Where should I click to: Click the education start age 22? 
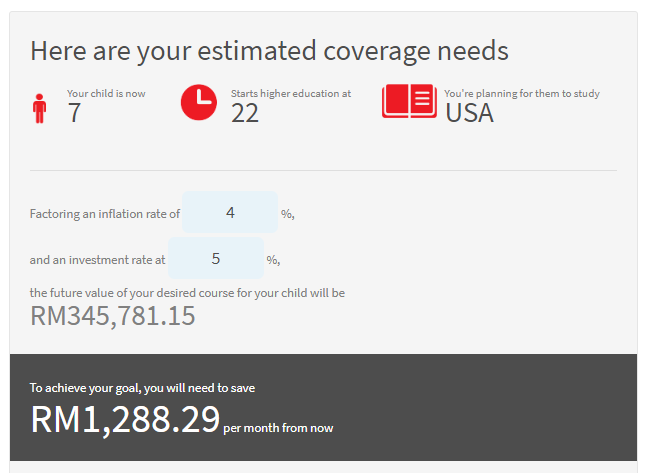pos(245,113)
